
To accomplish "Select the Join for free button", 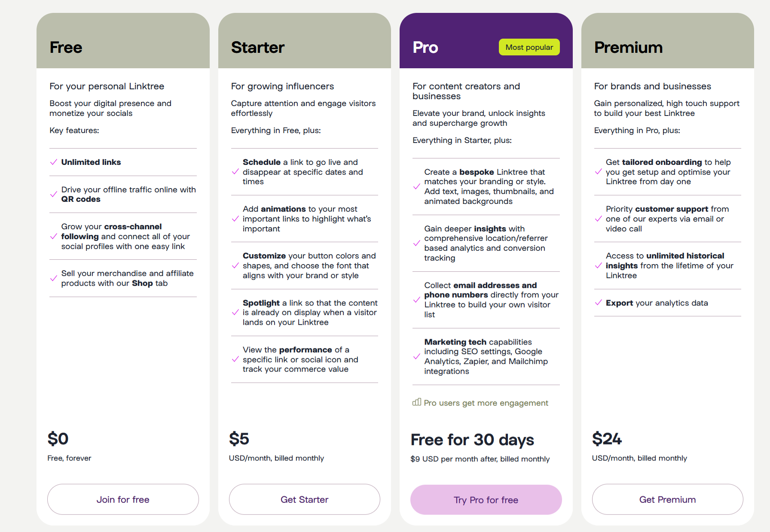I will (x=123, y=499).
